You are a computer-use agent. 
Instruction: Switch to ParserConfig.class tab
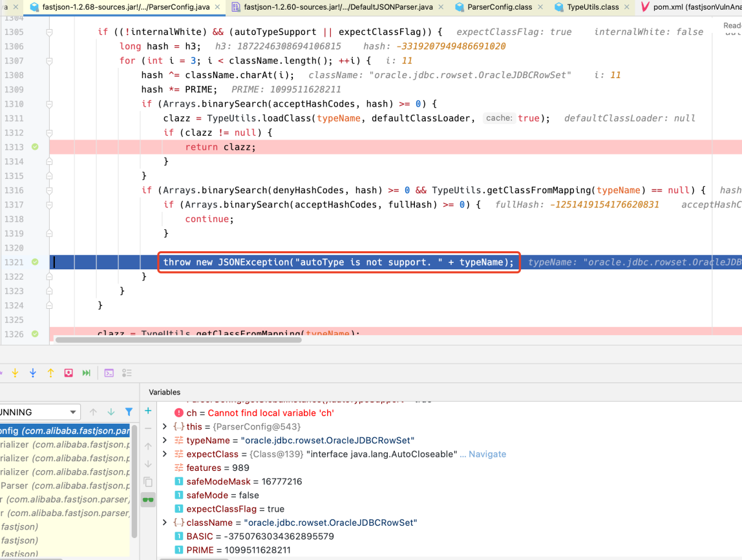coord(499,7)
